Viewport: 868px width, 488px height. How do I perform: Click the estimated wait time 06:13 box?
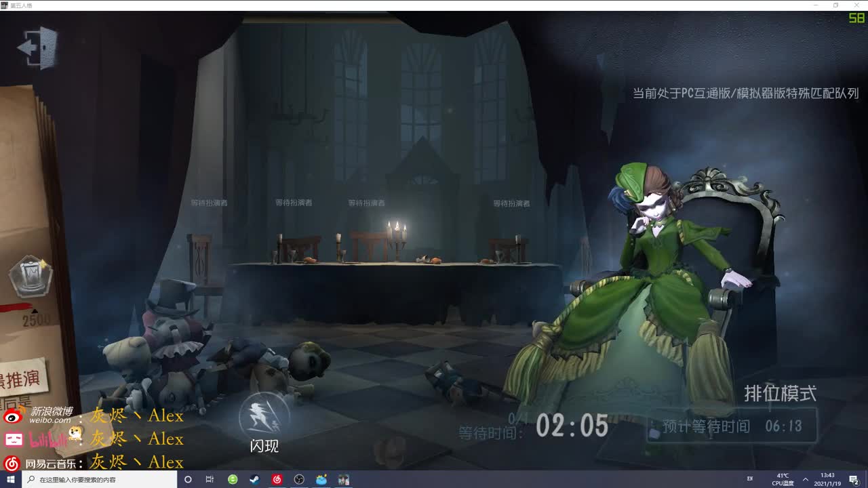pos(732,426)
